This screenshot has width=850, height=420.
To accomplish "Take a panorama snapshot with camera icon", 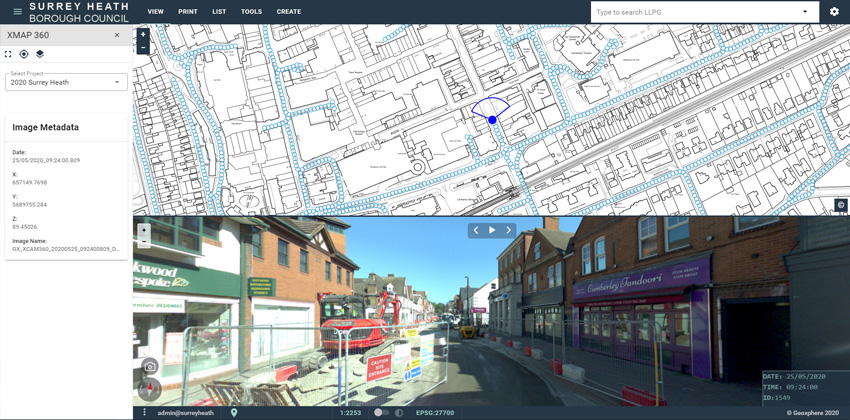I will [150, 367].
